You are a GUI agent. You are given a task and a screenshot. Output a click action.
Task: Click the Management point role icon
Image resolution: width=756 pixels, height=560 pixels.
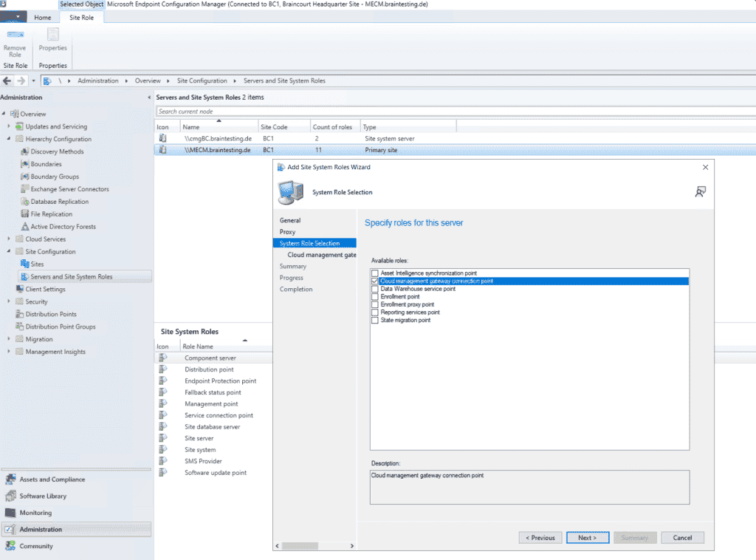[164, 403]
